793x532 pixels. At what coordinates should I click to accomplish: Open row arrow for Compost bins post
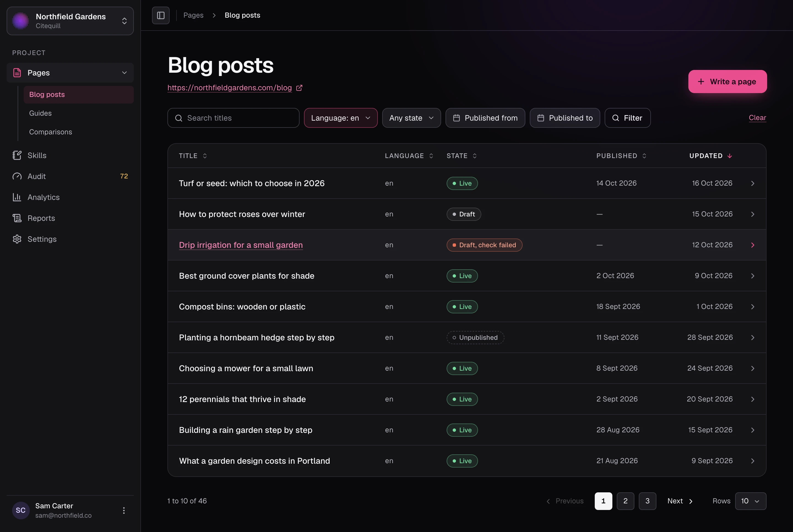(753, 307)
